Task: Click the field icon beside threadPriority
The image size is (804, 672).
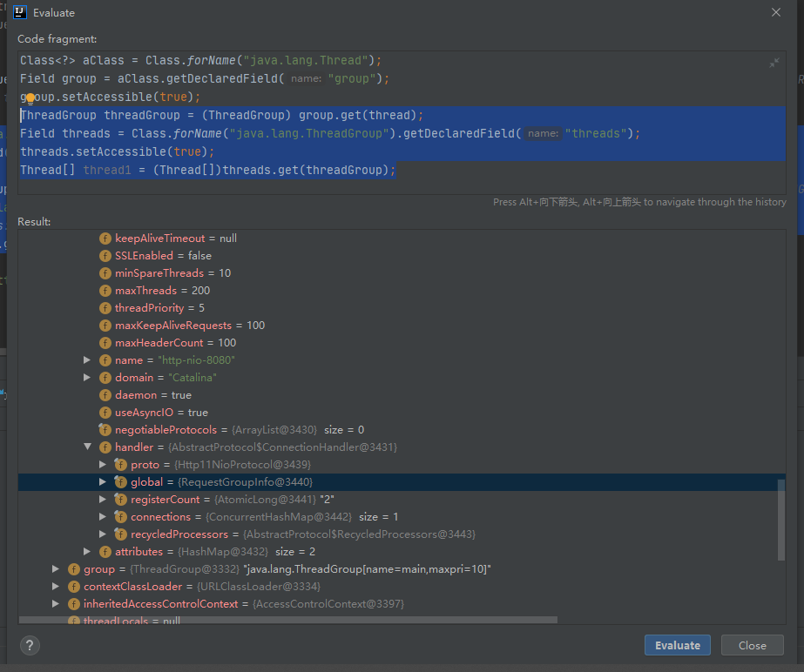Action: coord(105,308)
